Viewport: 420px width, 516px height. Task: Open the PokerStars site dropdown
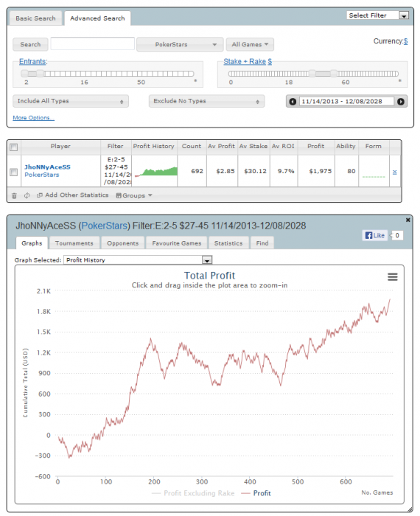click(x=180, y=44)
